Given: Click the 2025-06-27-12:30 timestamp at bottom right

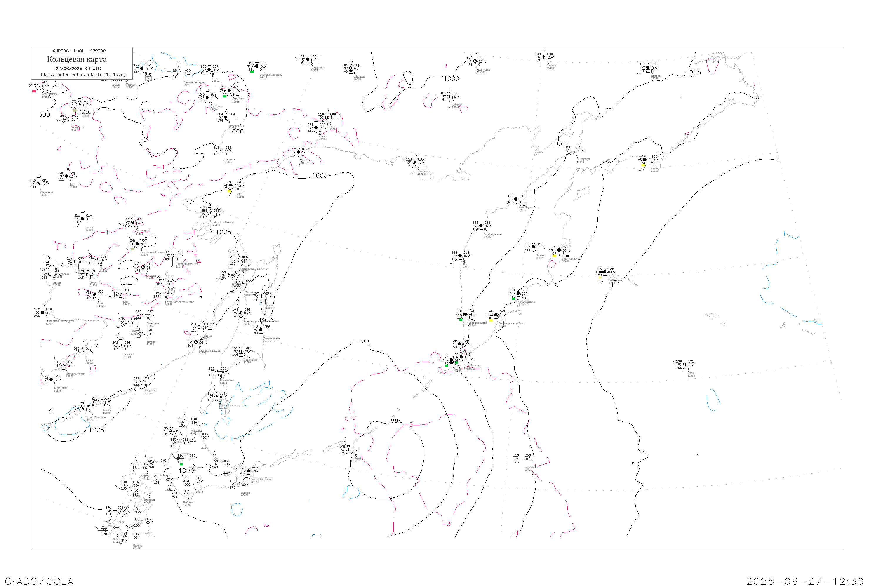Looking at the screenshot, I should (x=805, y=581).
